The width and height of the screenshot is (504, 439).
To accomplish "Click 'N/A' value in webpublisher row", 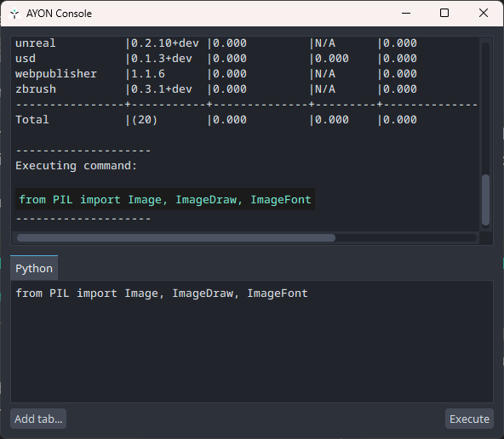I will (325, 74).
